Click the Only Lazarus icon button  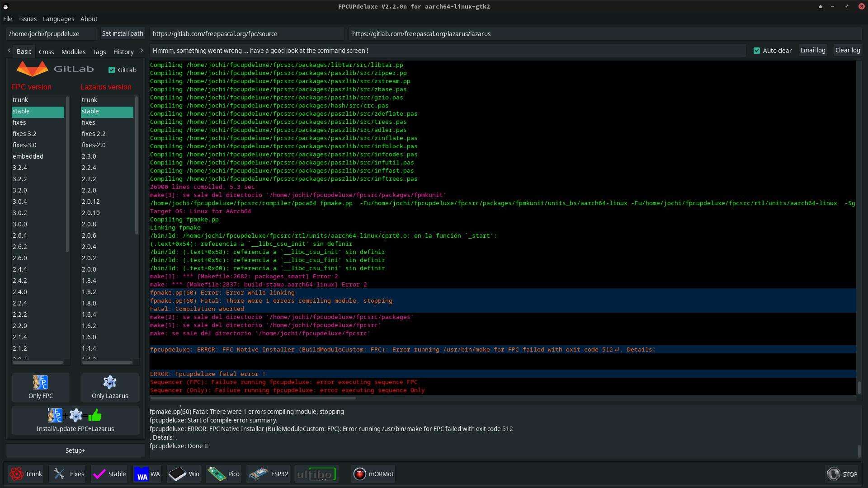(x=110, y=387)
